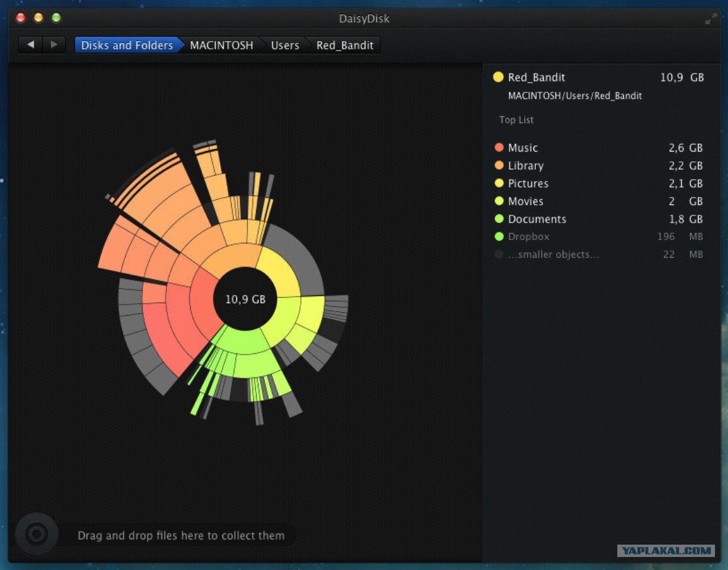Click the Dropbox 196 MB size value
Viewport: 728px width, 570px height.
click(680, 237)
